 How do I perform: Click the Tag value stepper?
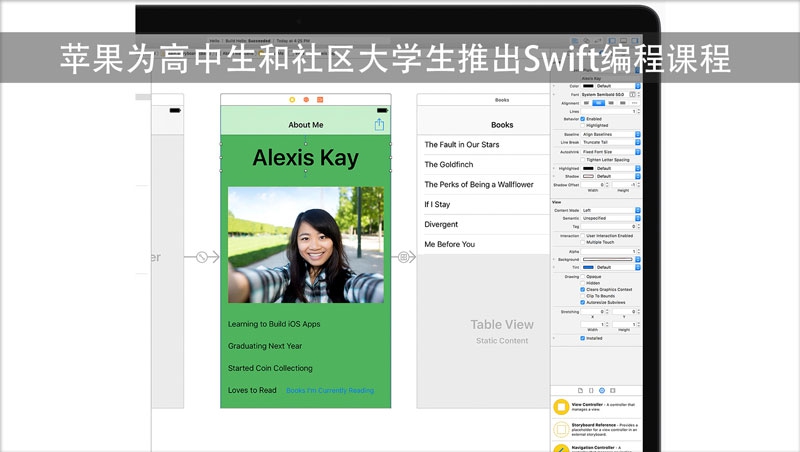(638, 227)
